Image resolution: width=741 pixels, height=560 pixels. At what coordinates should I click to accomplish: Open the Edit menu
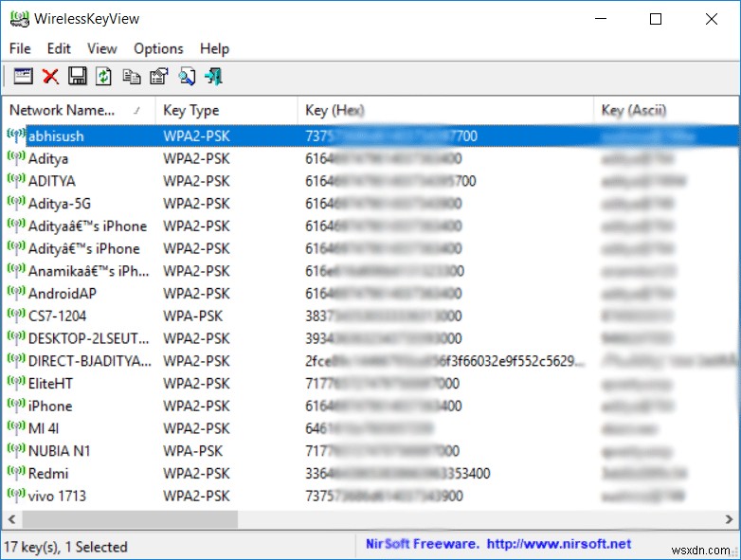(x=59, y=48)
